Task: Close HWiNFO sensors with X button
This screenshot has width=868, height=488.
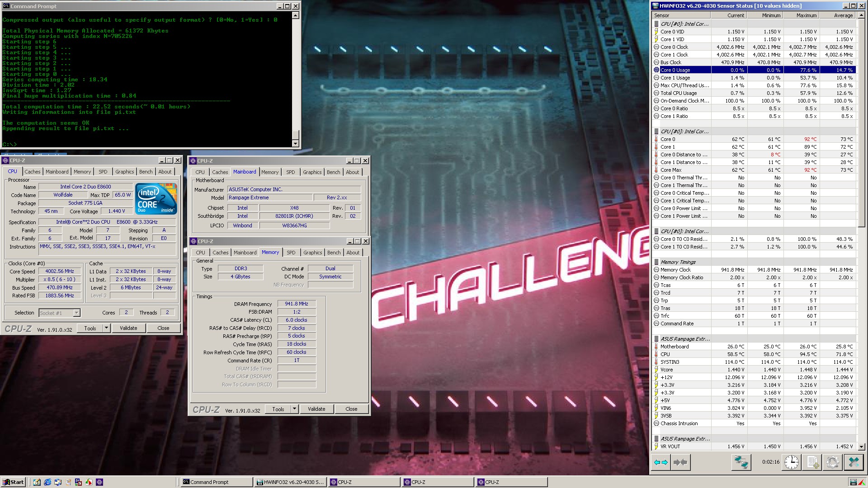Action: (x=854, y=462)
